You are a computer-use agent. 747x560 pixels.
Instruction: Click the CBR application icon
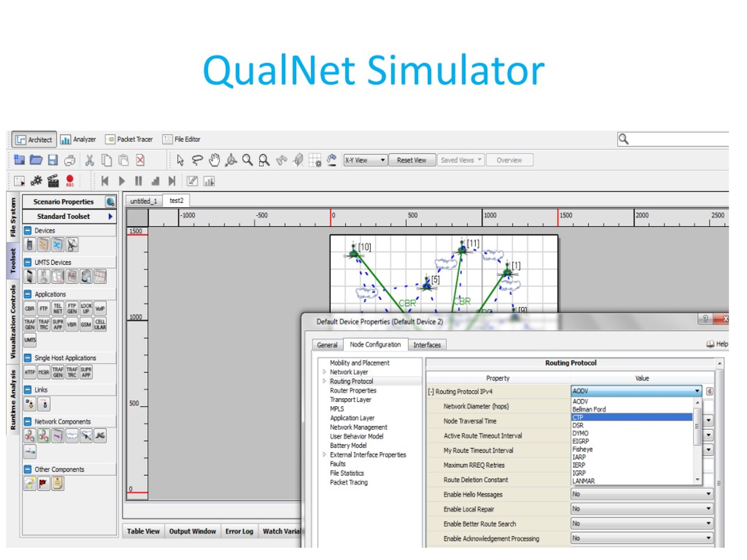30,309
